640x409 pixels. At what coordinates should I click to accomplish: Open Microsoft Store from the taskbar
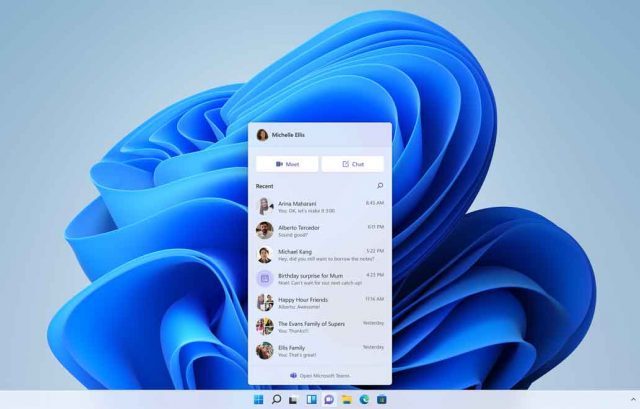381,400
